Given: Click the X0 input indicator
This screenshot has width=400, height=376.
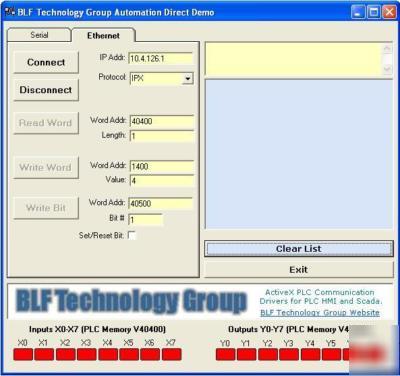Looking at the screenshot, I should [23, 354].
